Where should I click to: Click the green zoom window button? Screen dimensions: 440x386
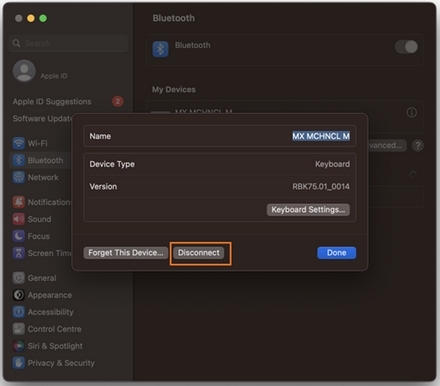pos(43,18)
